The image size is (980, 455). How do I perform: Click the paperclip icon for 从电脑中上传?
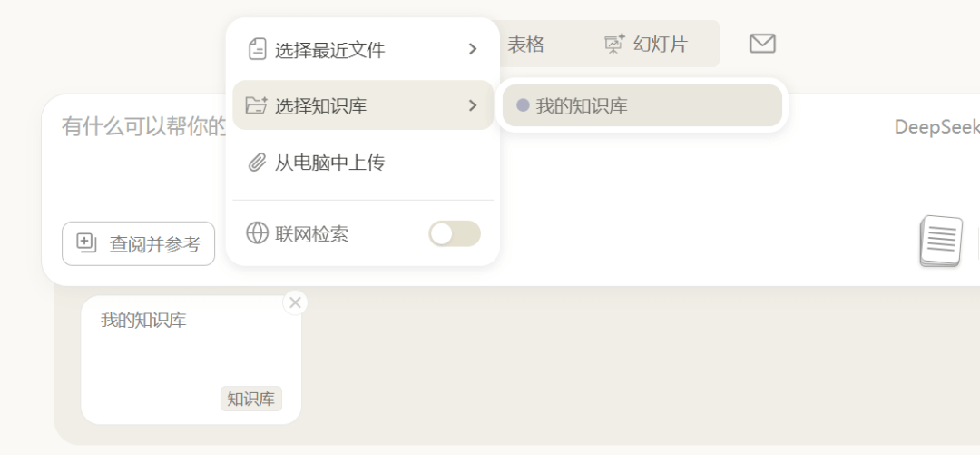click(258, 163)
